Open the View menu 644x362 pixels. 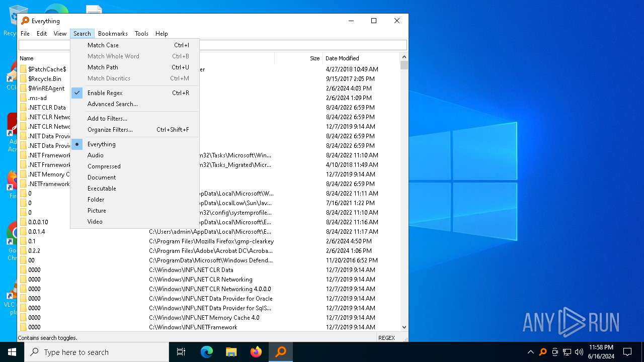[60, 34]
